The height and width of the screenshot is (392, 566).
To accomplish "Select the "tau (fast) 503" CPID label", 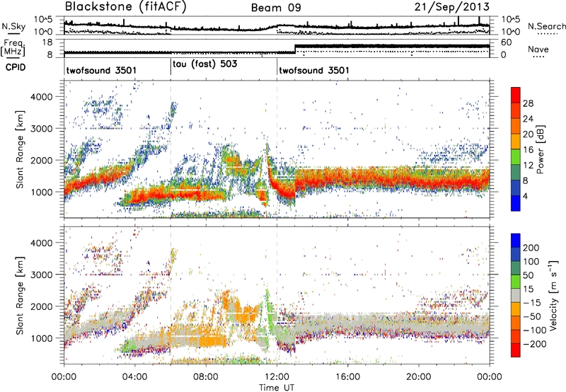I will (205, 64).
